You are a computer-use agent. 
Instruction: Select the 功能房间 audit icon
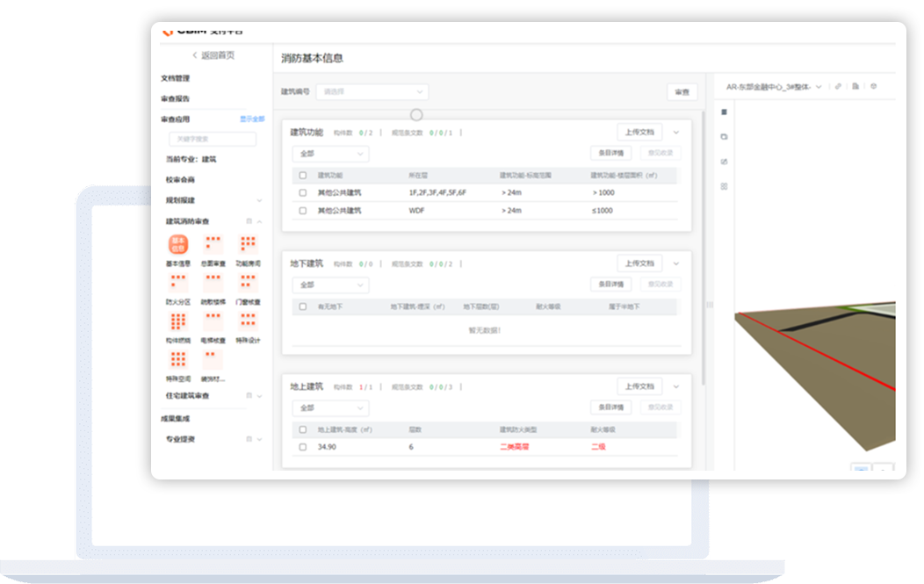tap(248, 245)
